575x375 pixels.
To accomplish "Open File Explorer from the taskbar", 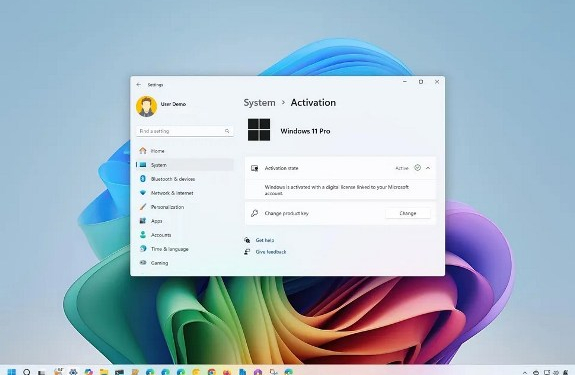I will [104, 372].
